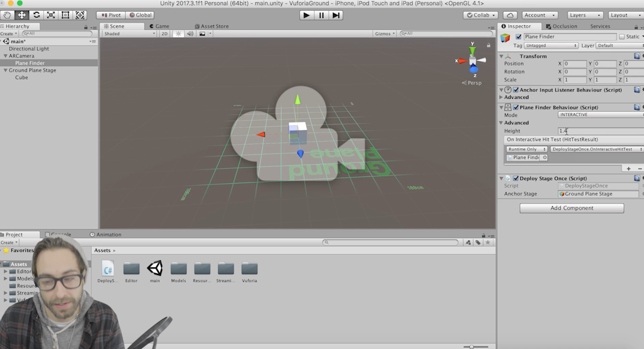This screenshot has width=644, height=349.
Task: Toggle scene lighting sun icon
Action: (178, 34)
